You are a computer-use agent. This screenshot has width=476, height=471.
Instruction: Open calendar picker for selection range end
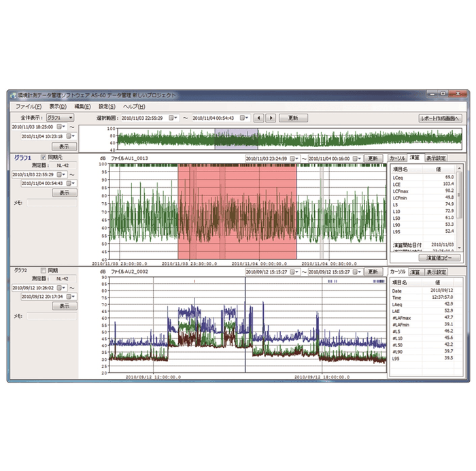243,118
